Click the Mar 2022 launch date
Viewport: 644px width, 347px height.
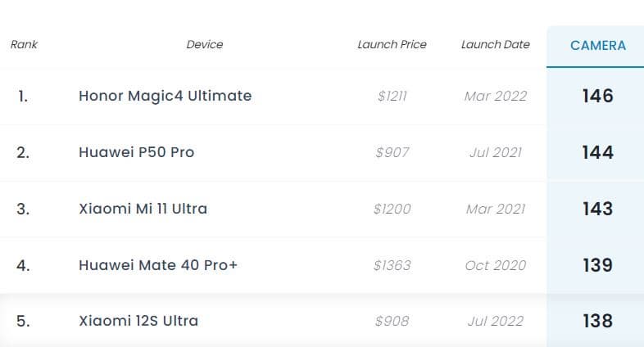(x=495, y=97)
